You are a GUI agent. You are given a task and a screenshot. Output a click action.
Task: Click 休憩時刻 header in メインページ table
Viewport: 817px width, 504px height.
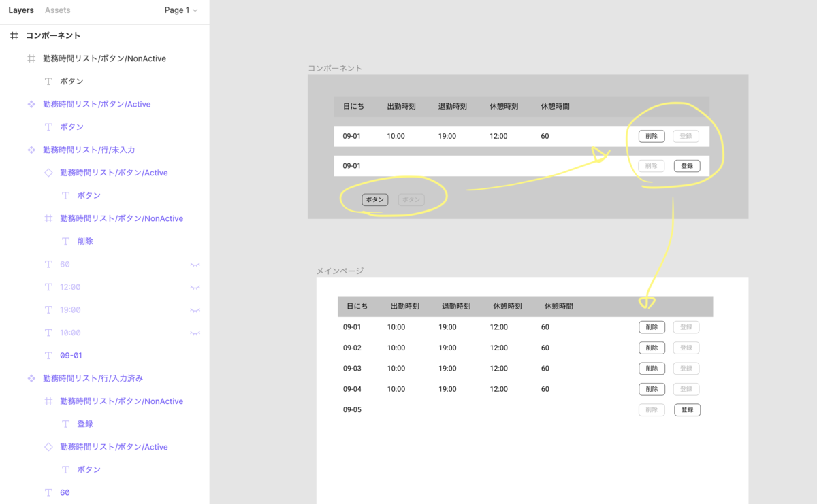click(x=508, y=306)
